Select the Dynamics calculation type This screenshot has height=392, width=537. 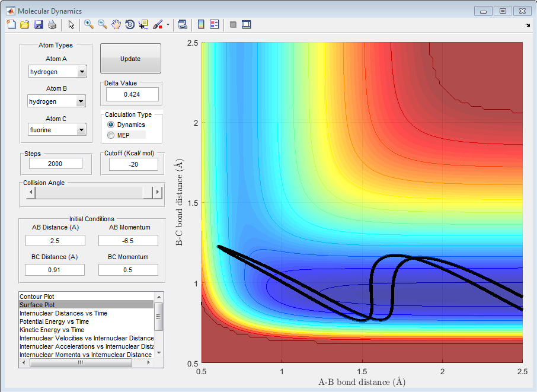click(111, 125)
